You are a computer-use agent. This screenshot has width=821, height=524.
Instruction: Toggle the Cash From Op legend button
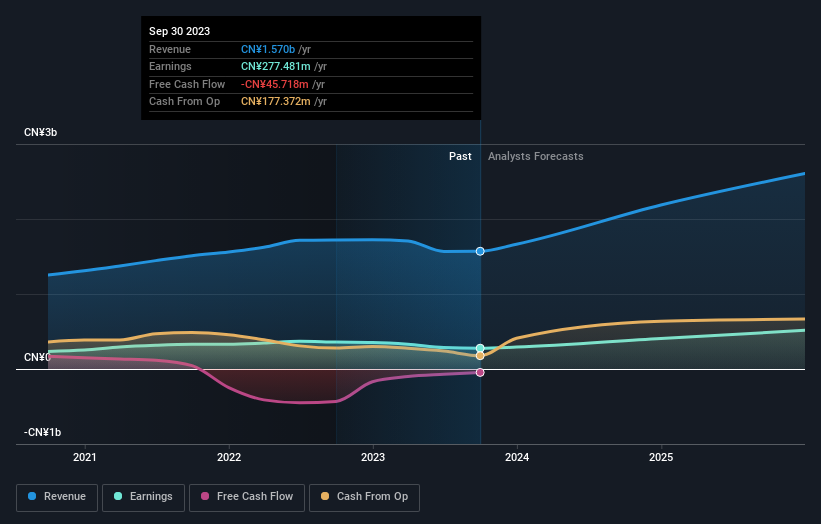(x=364, y=497)
